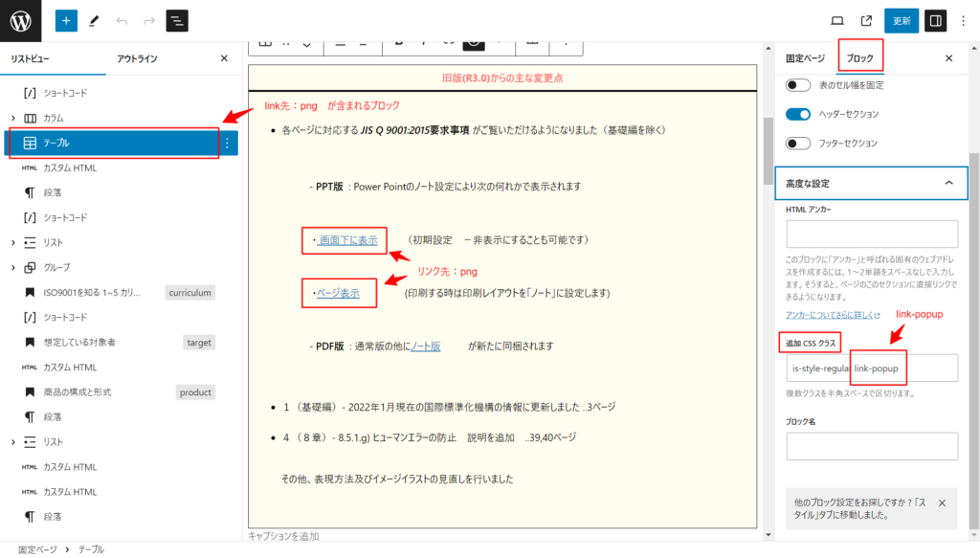Viewport: 980px width, 558px height.
Task: Toggle the settings sidebar icon
Action: pos(935,20)
